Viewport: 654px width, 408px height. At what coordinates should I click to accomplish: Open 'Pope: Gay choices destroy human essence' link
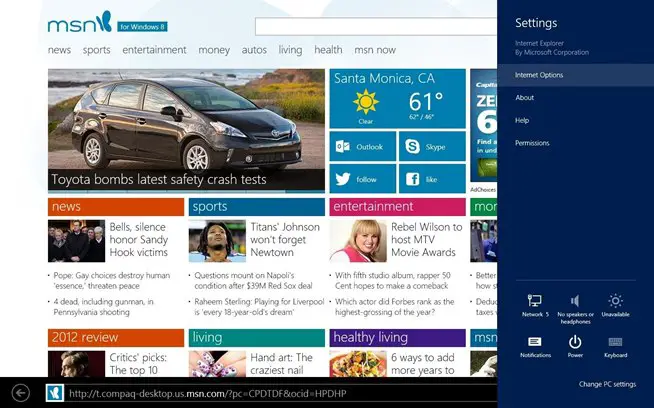112,280
